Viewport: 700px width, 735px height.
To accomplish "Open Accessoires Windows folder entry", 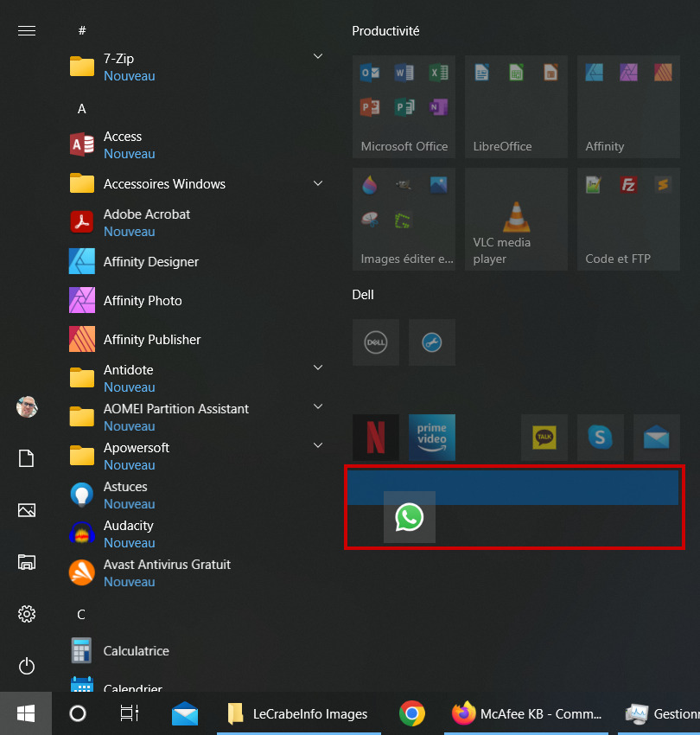I will (197, 183).
